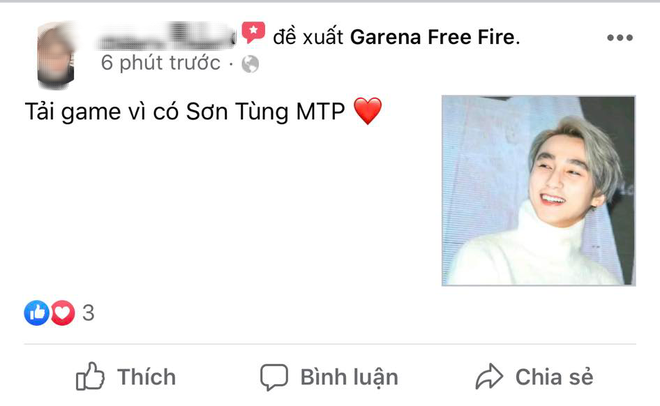This screenshot has height=406, width=660.
Task: Select the Bình luận text button
Action: [349, 377]
